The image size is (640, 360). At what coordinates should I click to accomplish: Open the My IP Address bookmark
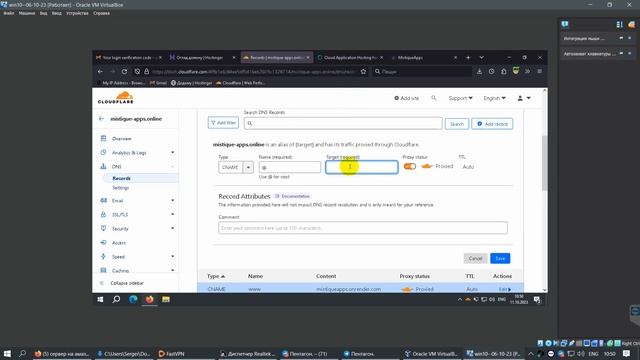[121, 83]
